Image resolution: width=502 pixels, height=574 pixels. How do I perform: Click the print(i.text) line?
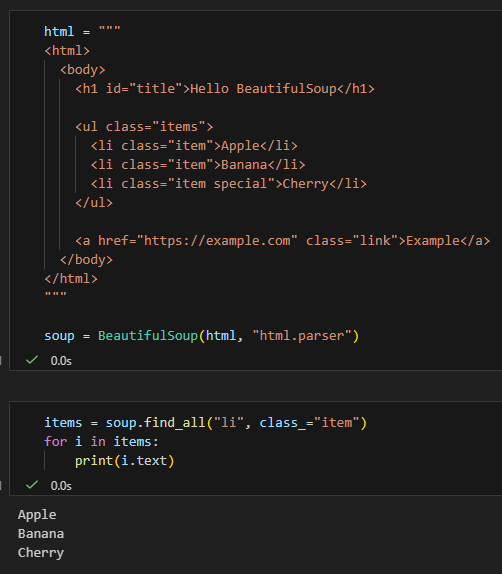coord(124,461)
